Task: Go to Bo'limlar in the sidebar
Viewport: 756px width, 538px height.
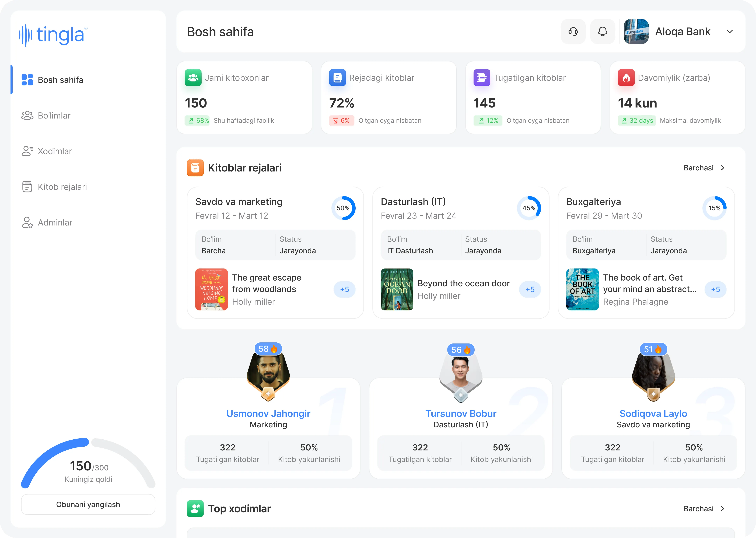Action: [54, 116]
